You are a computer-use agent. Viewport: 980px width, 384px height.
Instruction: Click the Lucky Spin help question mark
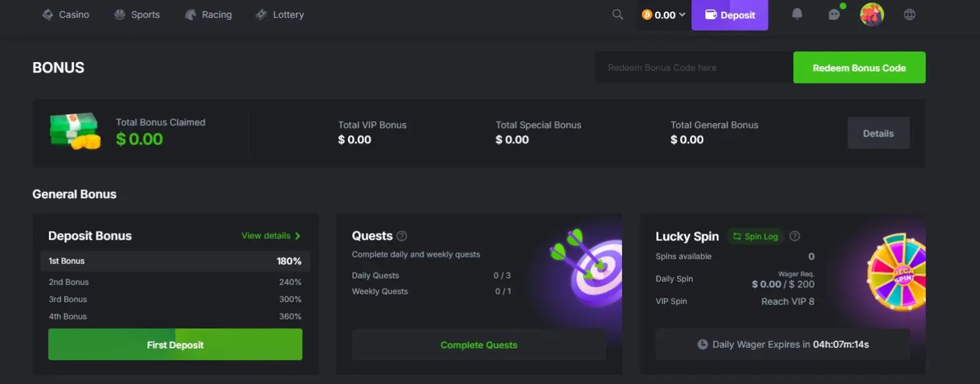point(794,236)
